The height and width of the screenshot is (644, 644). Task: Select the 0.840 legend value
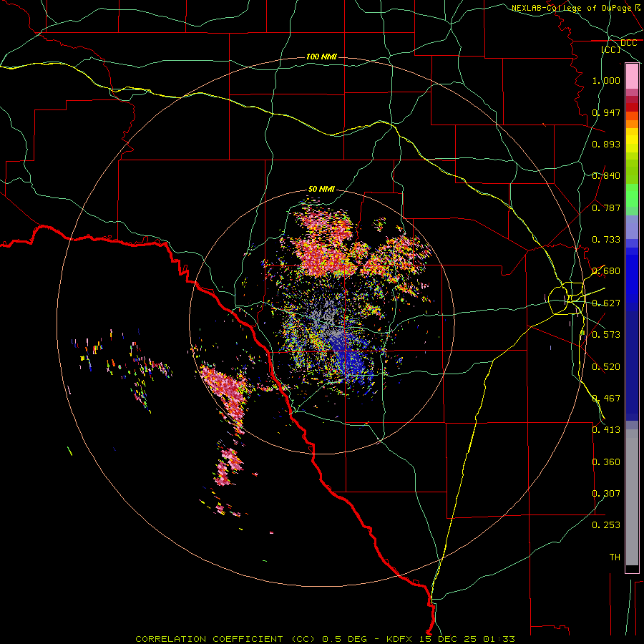(606, 176)
